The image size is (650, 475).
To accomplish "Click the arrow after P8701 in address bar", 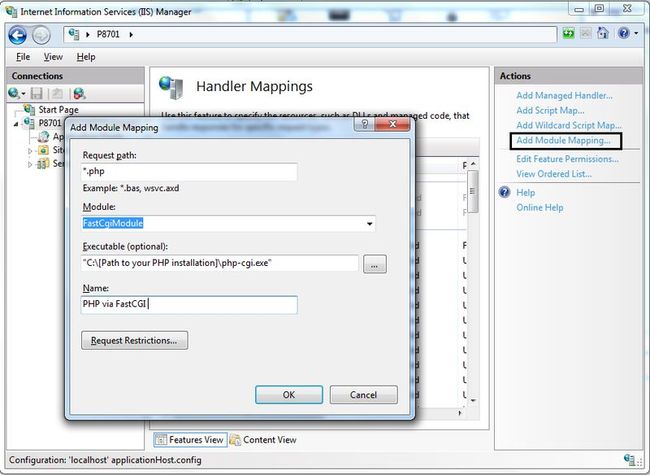I will coord(131,34).
